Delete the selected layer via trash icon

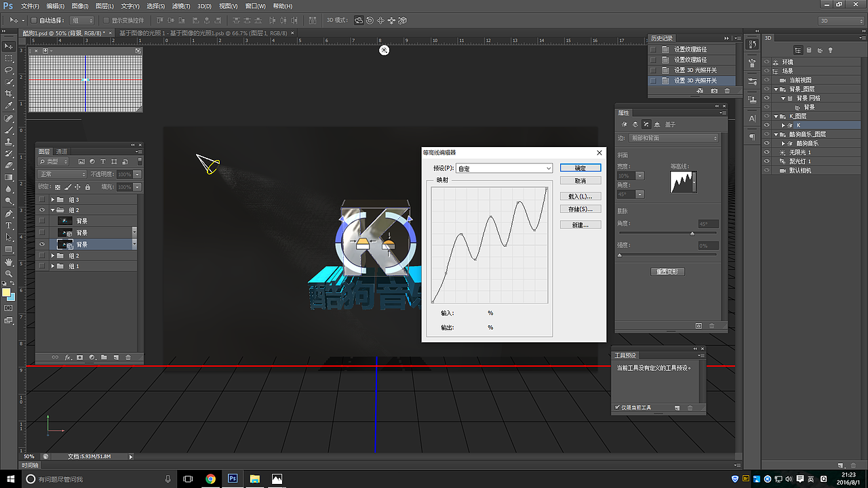point(128,357)
